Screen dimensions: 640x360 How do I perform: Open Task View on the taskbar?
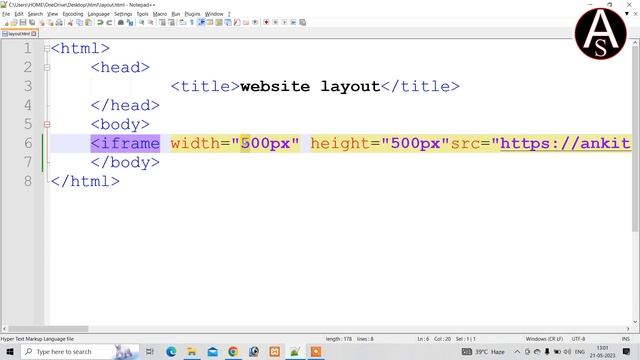[150, 351]
